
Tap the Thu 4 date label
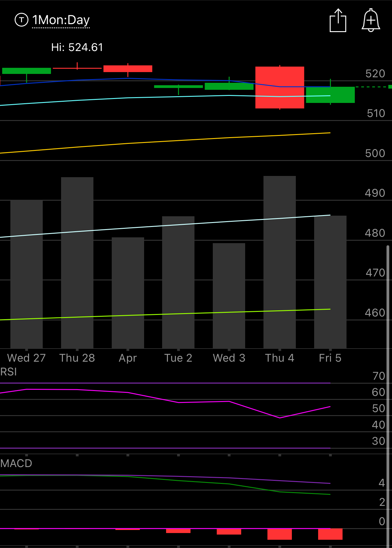pos(280,358)
